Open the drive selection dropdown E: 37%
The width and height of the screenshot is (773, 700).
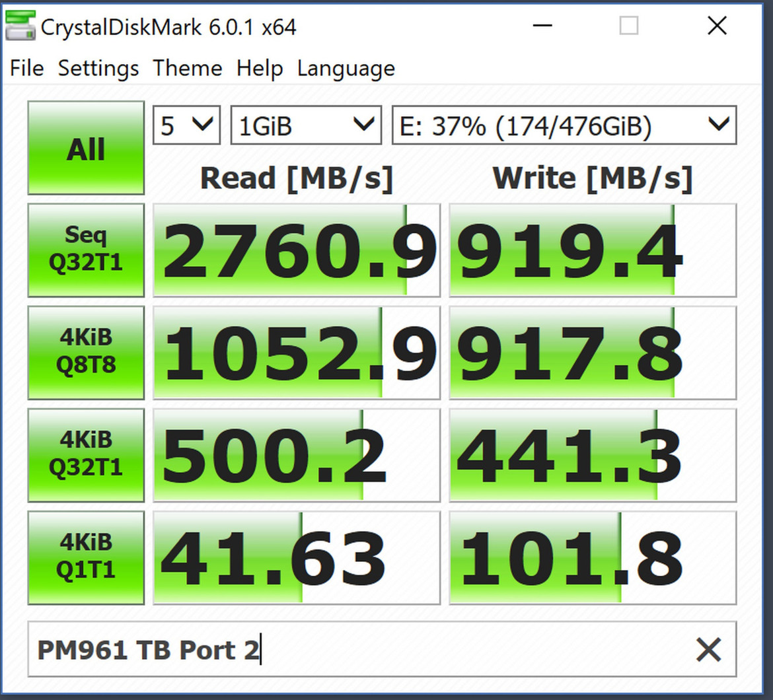pos(564,125)
